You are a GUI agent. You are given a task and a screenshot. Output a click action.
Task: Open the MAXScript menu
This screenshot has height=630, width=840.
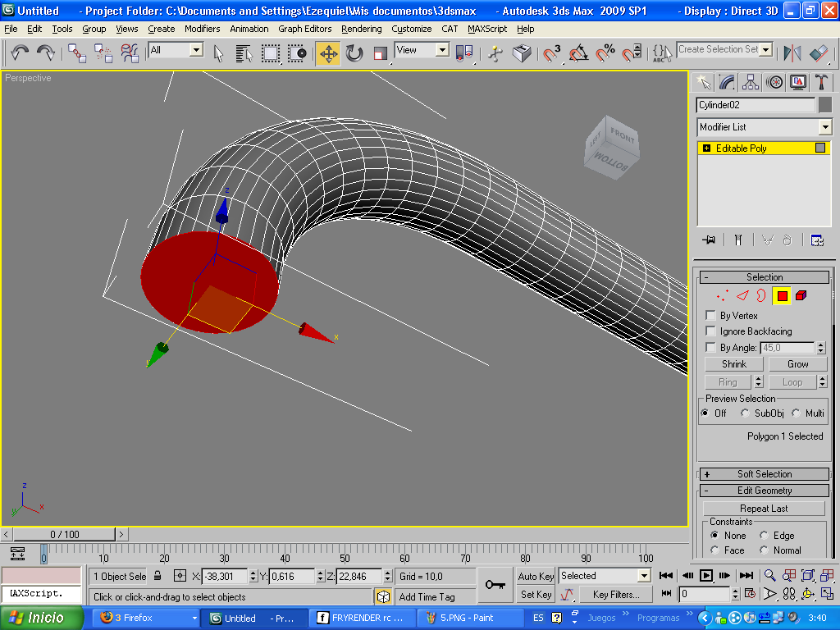click(x=487, y=29)
